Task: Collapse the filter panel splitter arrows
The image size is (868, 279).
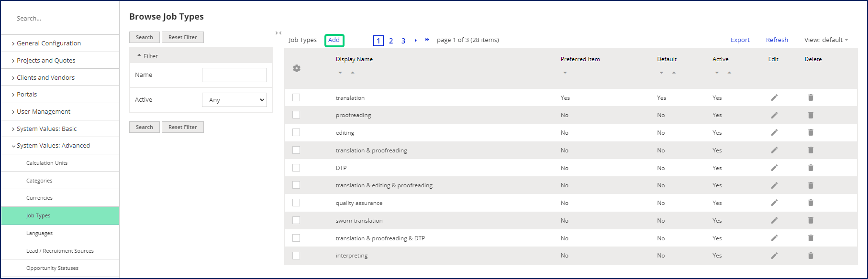Action: pyautogui.click(x=278, y=33)
